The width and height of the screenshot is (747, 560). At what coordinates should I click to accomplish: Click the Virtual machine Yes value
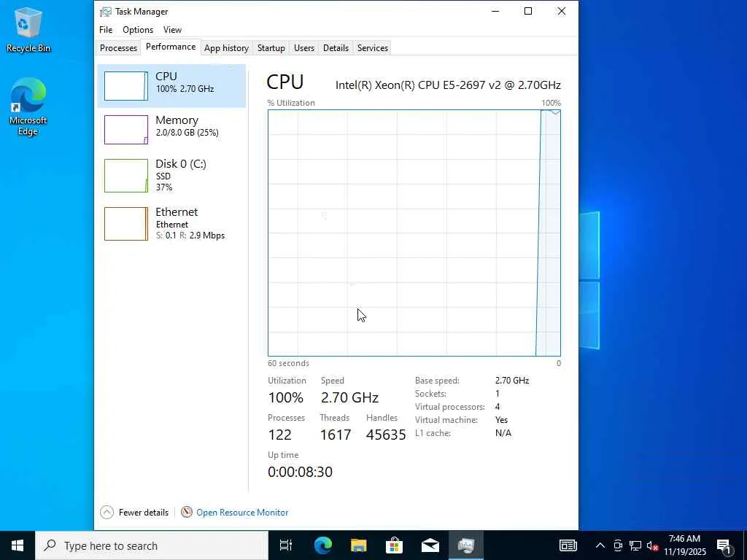[x=501, y=420]
